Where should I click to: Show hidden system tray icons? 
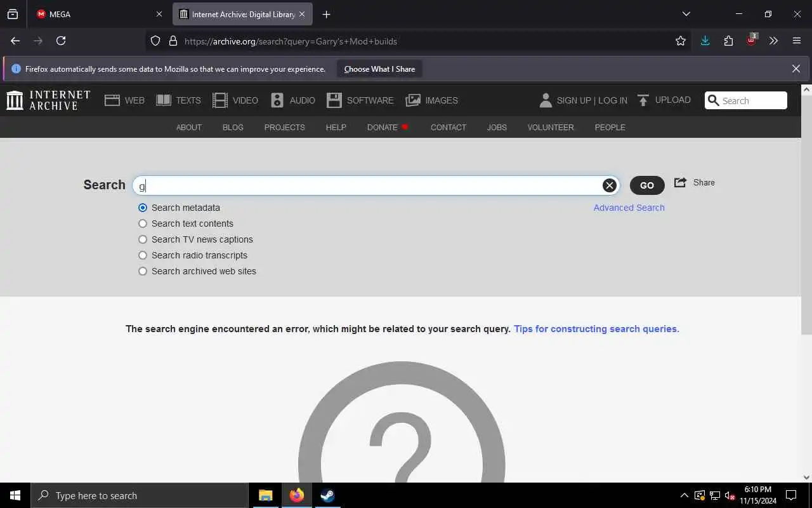tap(684, 495)
